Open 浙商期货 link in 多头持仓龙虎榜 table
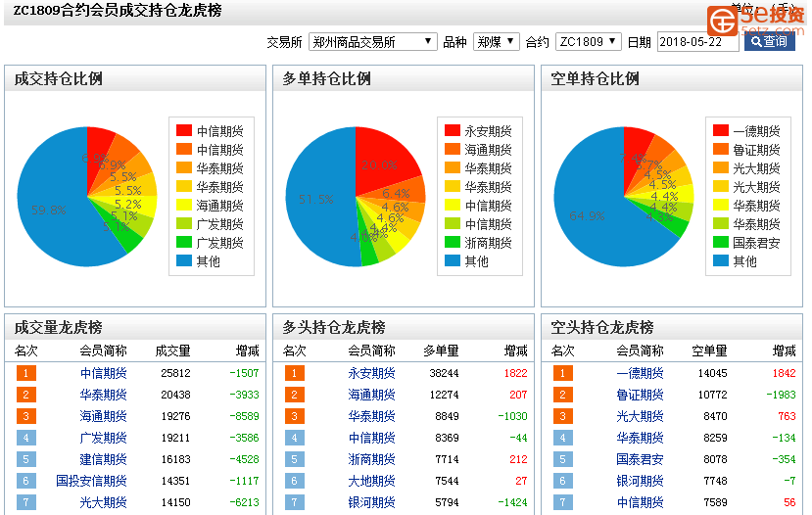This screenshot has height=515, width=812. 372,459
